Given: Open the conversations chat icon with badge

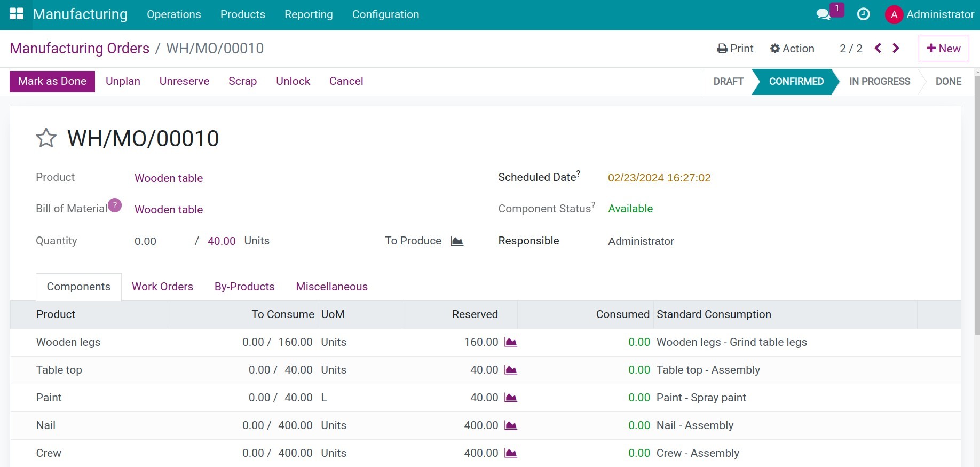Looking at the screenshot, I should tap(824, 14).
